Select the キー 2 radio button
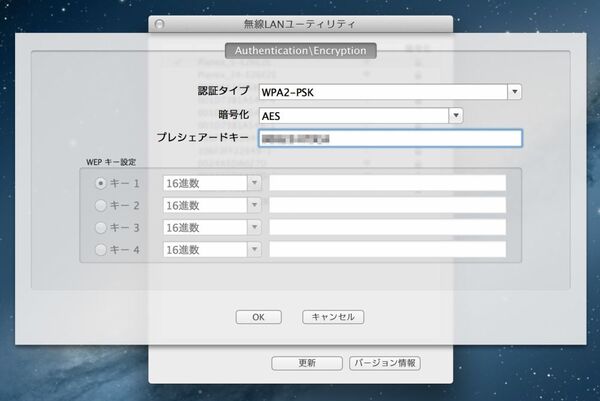Image resolution: width=600 pixels, height=401 pixels. point(101,206)
